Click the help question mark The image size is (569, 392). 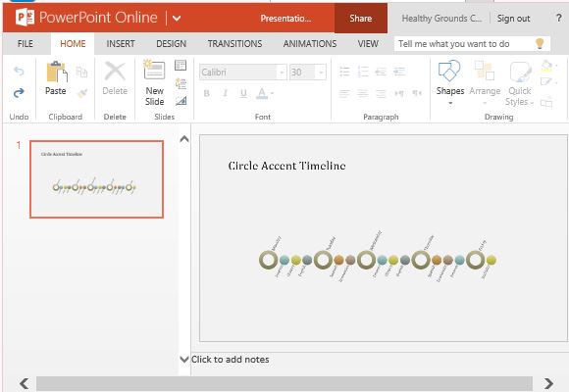tap(559, 18)
